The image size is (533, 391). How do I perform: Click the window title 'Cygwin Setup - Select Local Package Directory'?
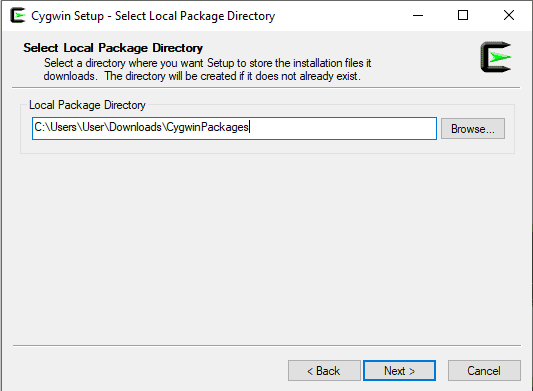(153, 16)
